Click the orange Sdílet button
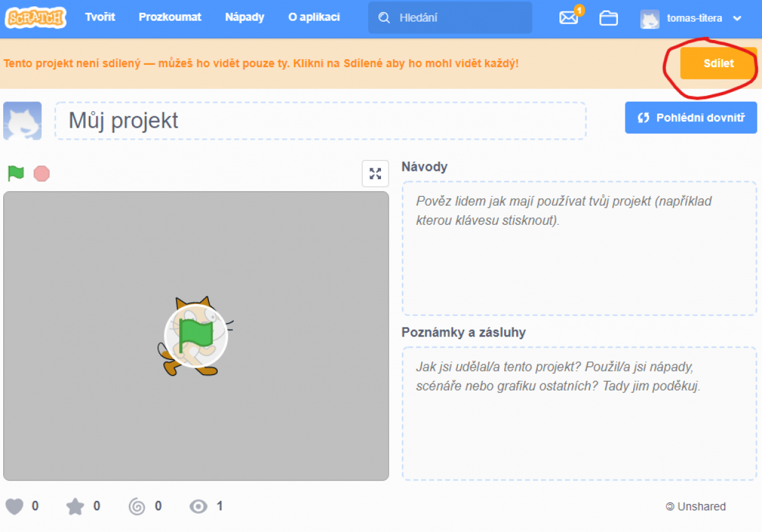762x532 pixels. click(x=718, y=63)
